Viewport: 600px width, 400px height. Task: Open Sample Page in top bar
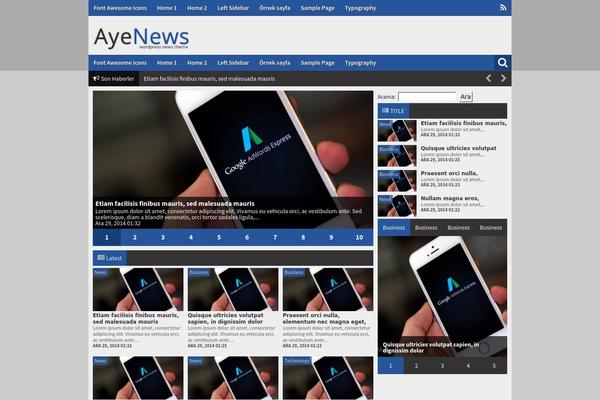tap(317, 8)
